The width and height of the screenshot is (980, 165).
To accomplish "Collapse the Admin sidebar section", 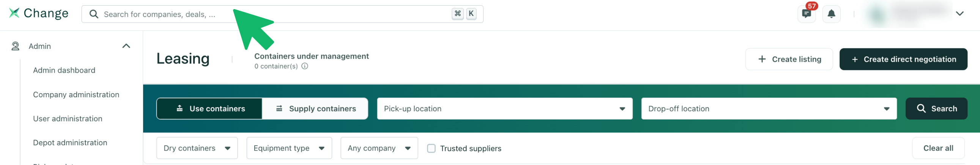I will coord(126,46).
